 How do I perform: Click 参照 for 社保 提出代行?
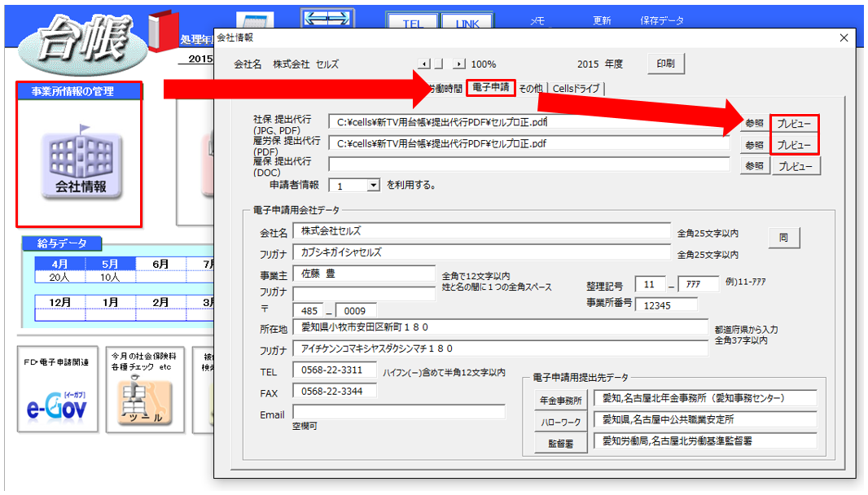tap(755, 124)
